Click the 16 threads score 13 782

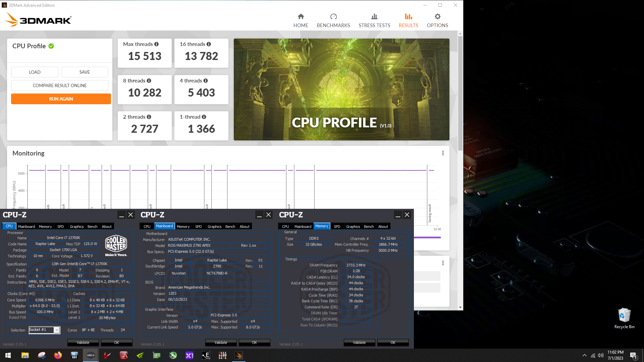click(201, 56)
